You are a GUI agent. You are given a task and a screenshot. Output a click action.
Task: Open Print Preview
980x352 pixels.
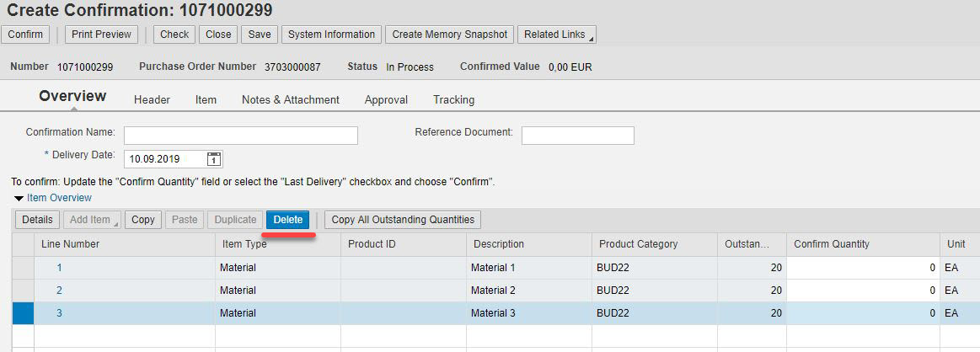[x=101, y=35]
